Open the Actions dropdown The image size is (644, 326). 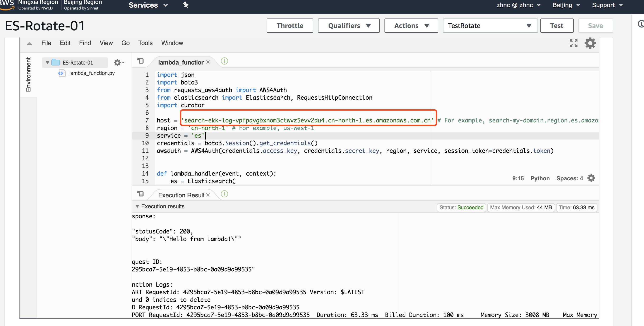tap(411, 25)
